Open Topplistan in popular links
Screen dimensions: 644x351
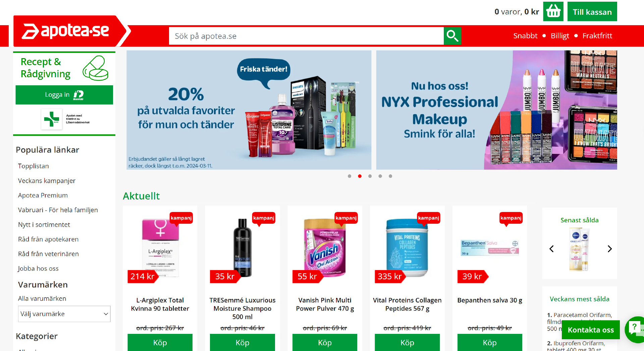click(34, 166)
